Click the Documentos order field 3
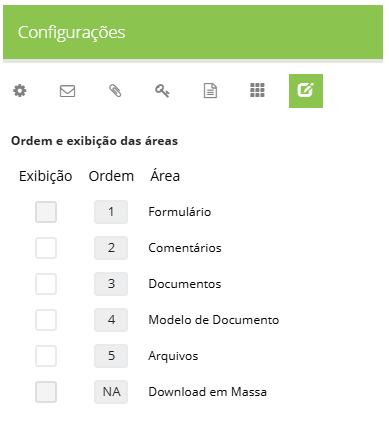389x442 pixels. click(x=111, y=284)
